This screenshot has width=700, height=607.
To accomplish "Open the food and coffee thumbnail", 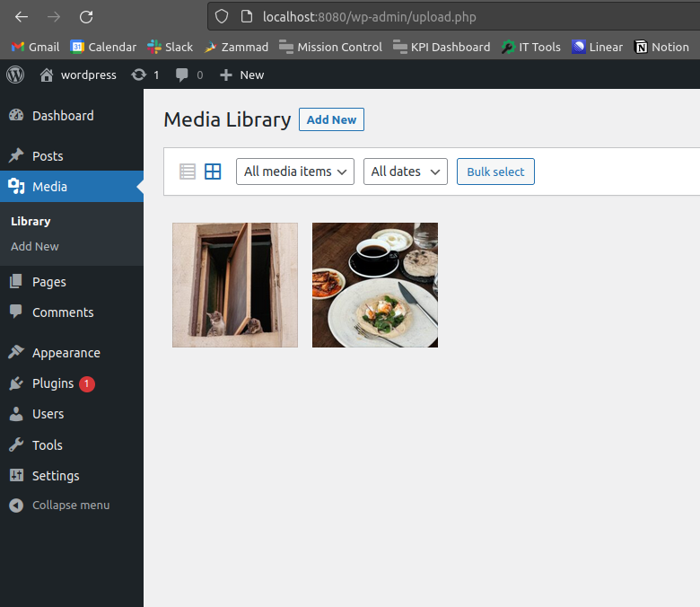I will click(375, 285).
